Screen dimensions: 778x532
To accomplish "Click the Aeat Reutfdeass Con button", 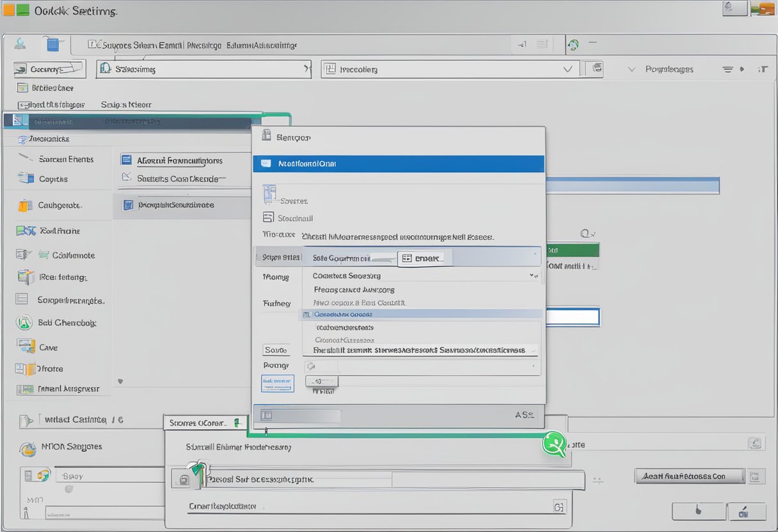I will click(690, 476).
